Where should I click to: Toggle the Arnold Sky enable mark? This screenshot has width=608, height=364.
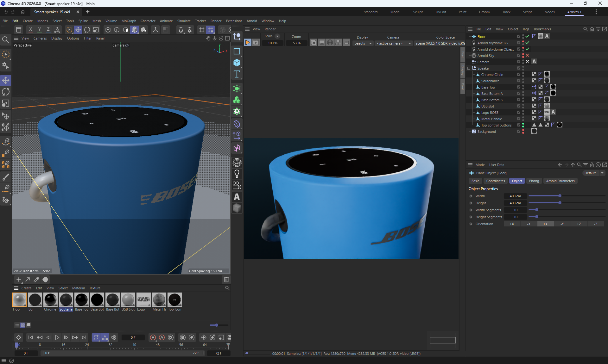[528, 55]
